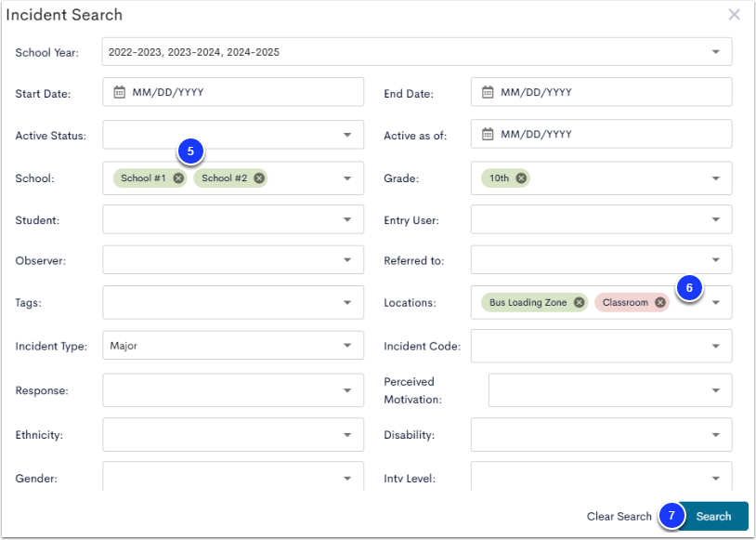The width and height of the screenshot is (756, 540).
Task: Select the Bus Loading Zone tag text
Action: pyautogui.click(x=528, y=303)
